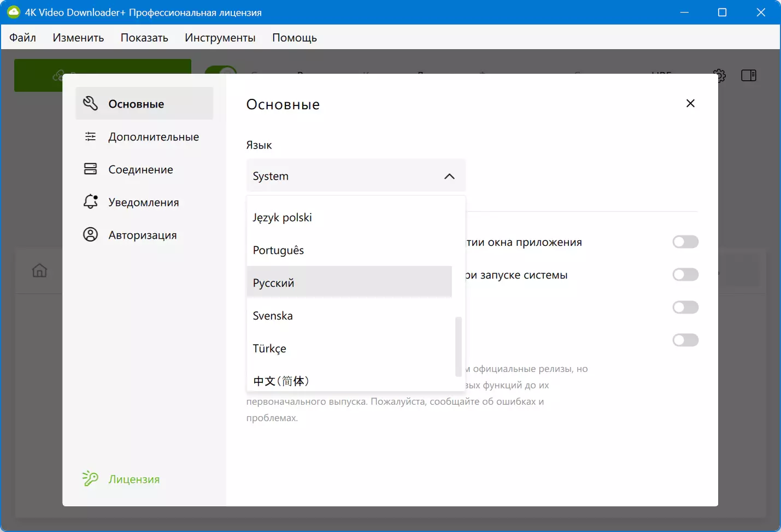Open the Инструменты menu
This screenshot has width=781, height=532.
pos(220,38)
